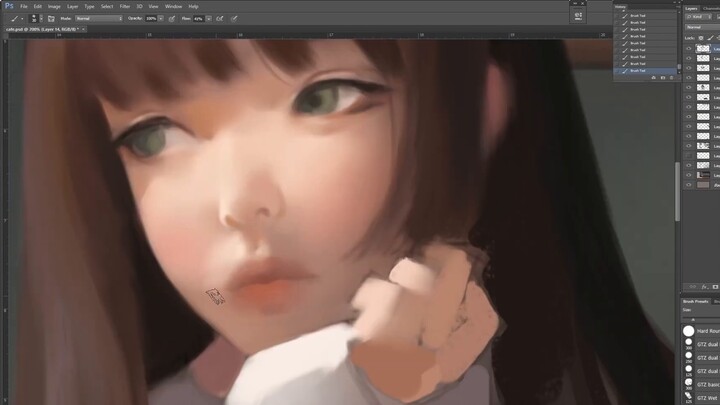Hide the layer directly above Background
This screenshot has width=720, height=405.
(688, 175)
